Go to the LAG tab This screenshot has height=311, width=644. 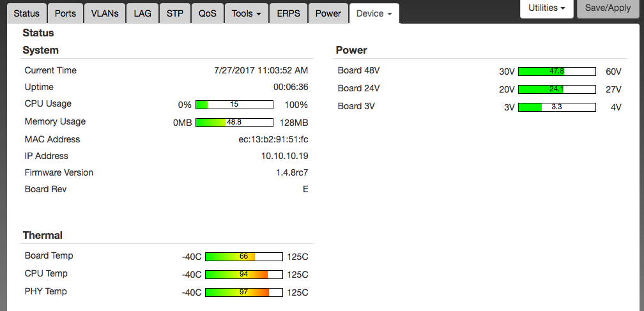pyautogui.click(x=142, y=13)
